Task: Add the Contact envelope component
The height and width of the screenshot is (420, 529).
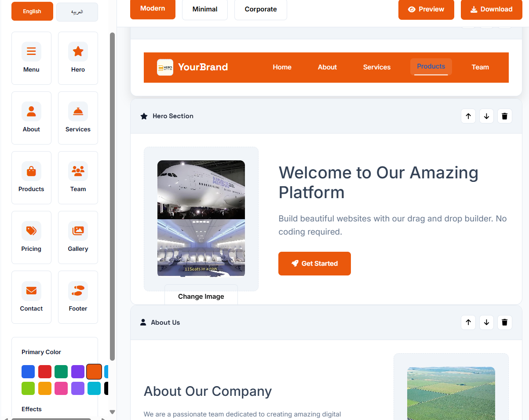Action: coord(31,297)
